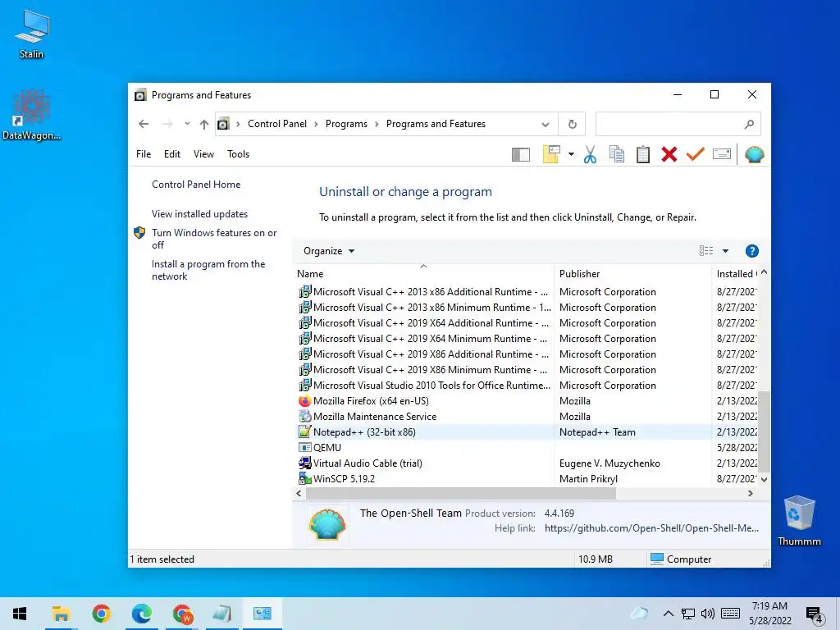Launch Google Chrome from the taskbar

point(101,614)
